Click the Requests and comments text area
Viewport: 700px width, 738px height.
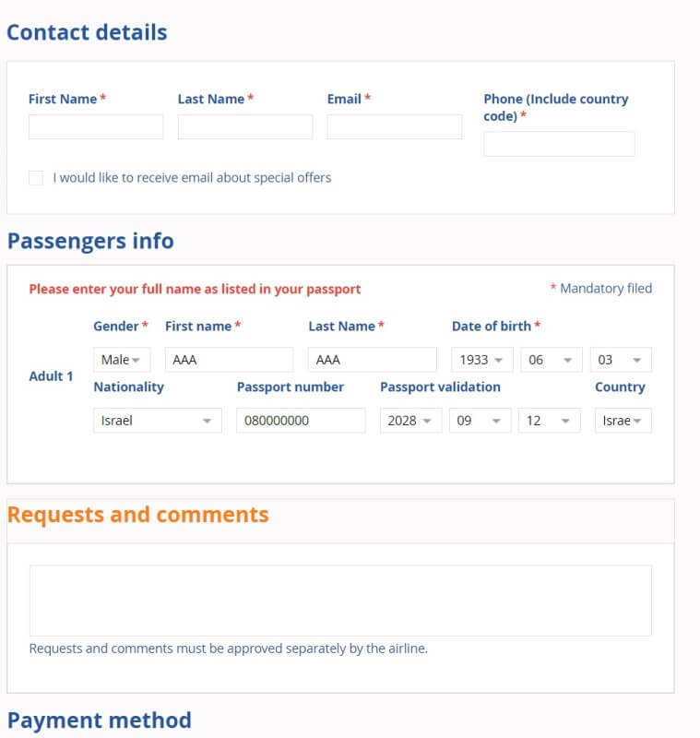point(340,601)
